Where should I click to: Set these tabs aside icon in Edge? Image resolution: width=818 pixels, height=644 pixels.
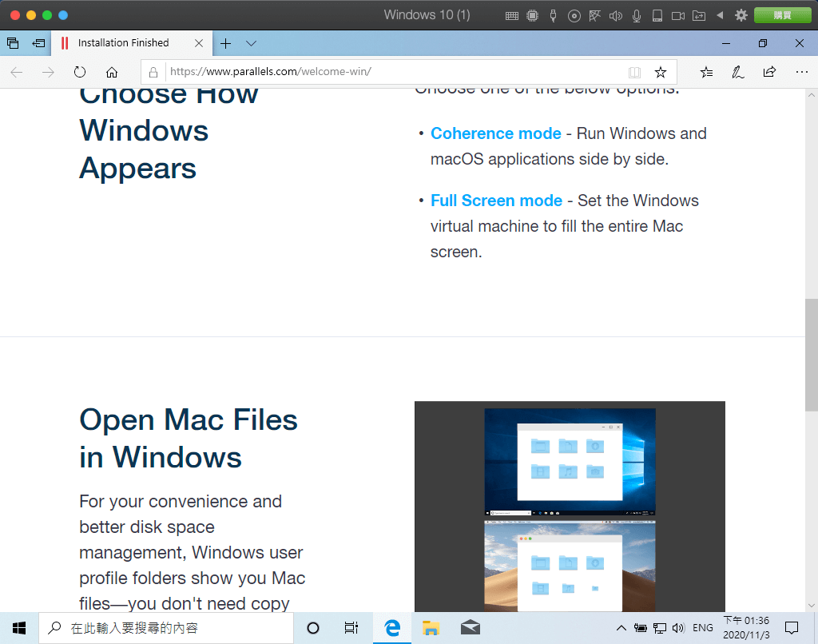[x=38, y=43]
